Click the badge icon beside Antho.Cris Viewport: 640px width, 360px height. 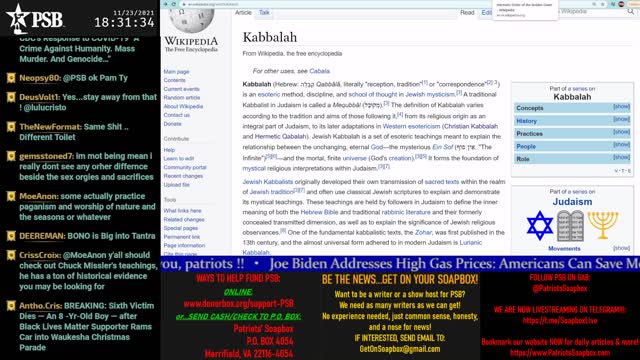[11, 306]
